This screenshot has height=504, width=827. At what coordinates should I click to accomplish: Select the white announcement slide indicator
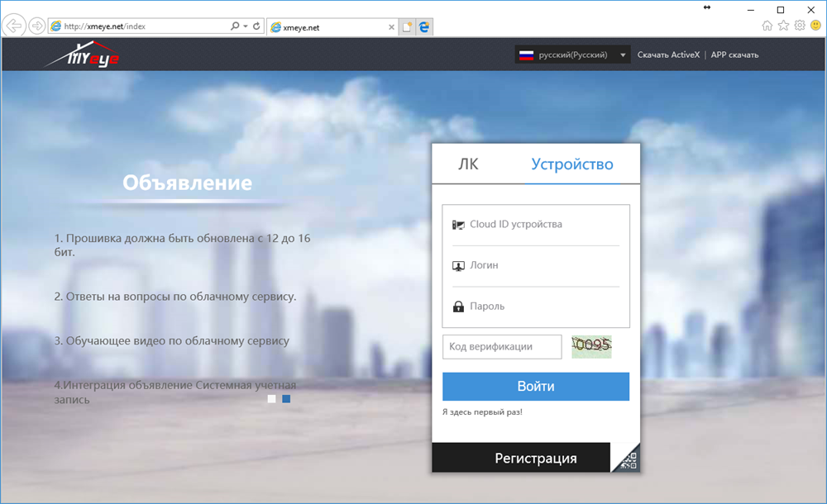point(271,399)
